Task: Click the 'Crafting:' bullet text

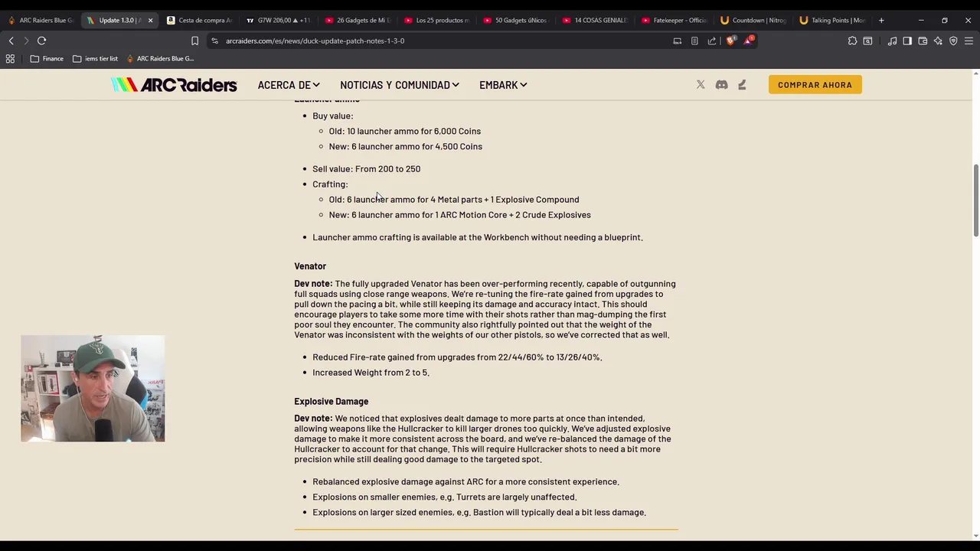Action: 330,184
